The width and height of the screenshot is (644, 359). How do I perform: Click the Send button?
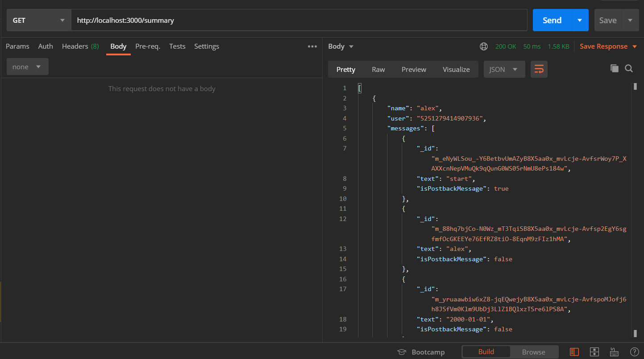[552, 20]
